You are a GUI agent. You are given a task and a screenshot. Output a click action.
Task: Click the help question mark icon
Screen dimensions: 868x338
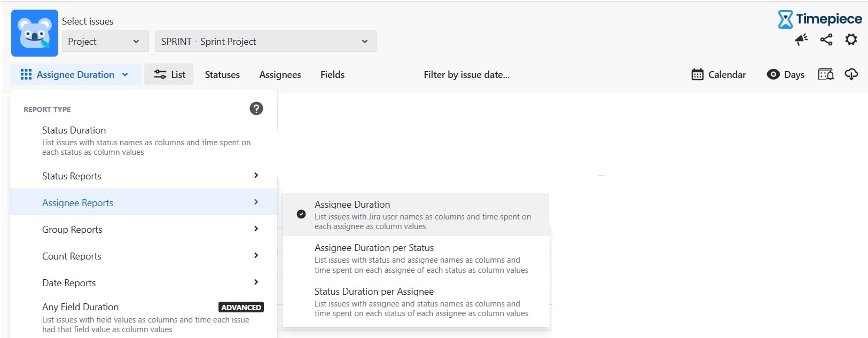[x=256, y=108]
